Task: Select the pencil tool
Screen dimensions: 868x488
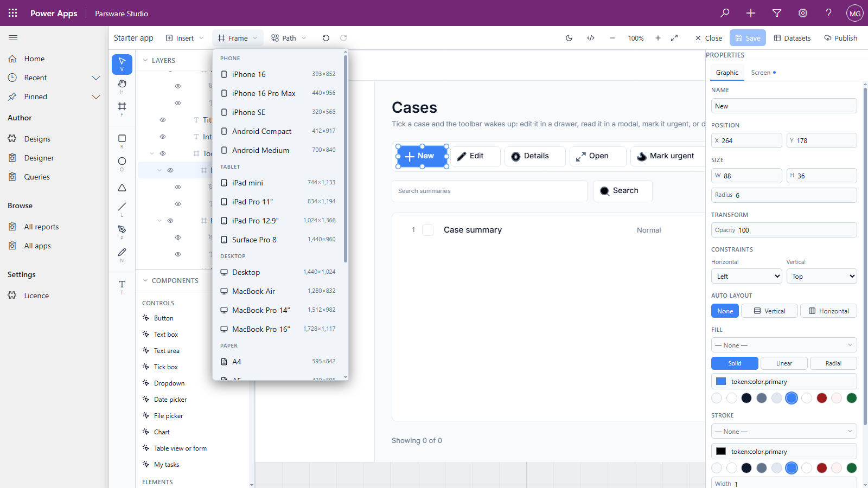Action: [x=122, y=254]
